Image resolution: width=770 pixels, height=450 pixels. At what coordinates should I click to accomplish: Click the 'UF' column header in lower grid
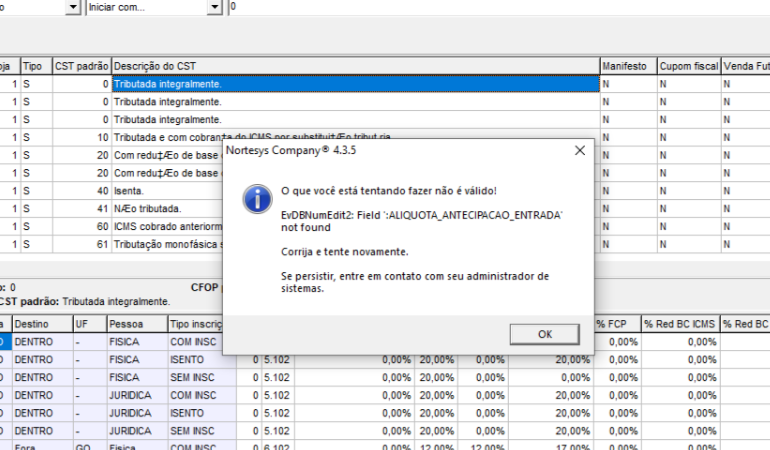click(90, 324)
